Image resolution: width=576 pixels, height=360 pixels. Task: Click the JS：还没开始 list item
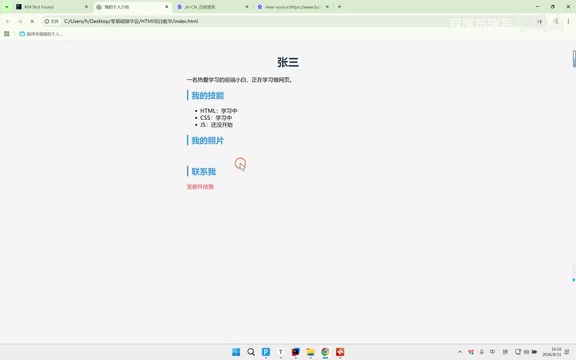pos(216,125)
